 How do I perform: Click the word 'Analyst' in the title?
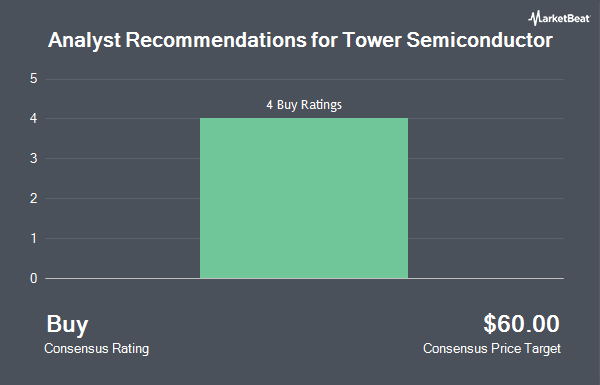click(x=85, y=41)
